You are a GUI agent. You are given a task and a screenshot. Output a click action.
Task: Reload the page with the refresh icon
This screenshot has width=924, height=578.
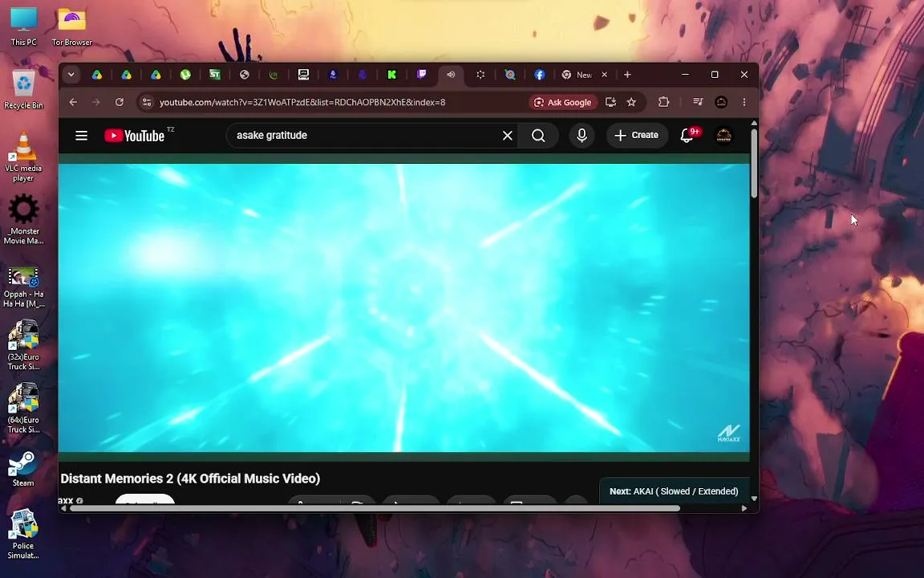click(120, 102)
